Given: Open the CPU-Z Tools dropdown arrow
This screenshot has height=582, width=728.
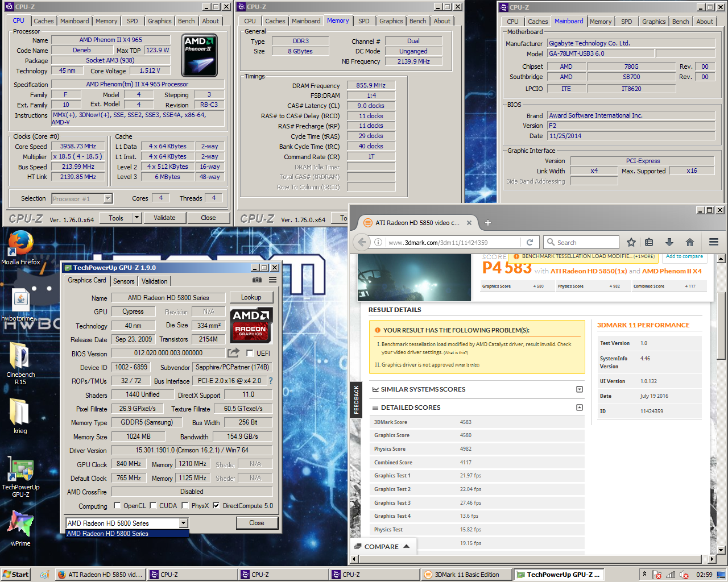Looking at the screenshot, I should [x=136, y=218].
